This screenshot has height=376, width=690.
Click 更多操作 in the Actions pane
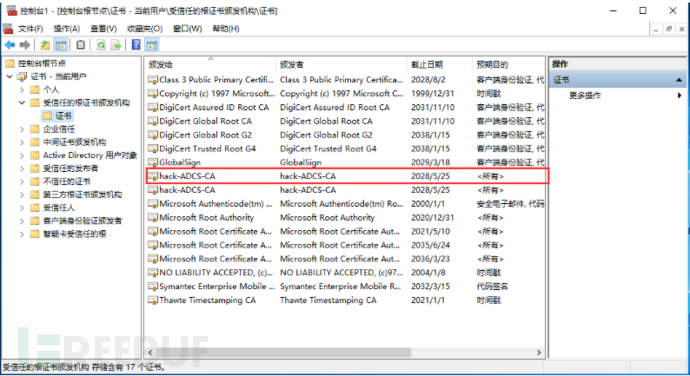(x=585, y=95)
